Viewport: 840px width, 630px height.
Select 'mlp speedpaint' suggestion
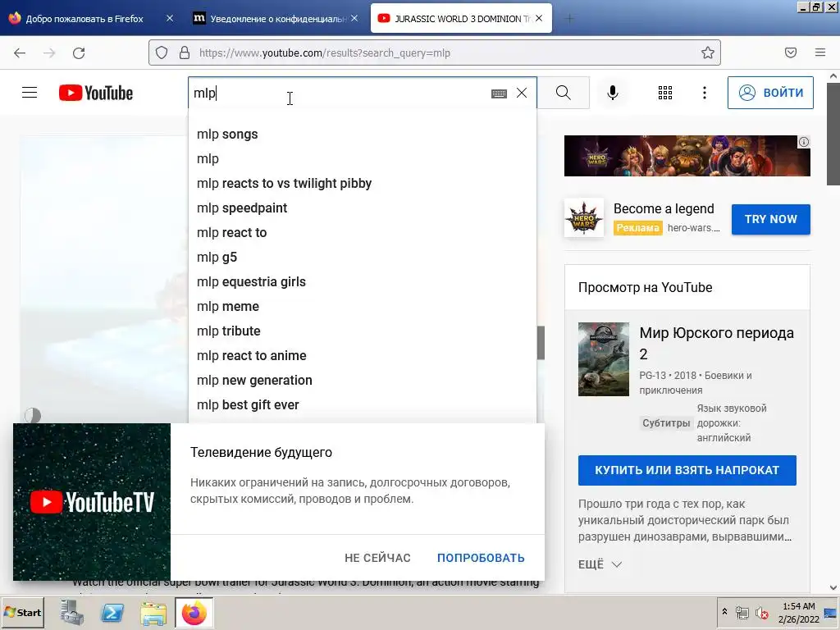362,208
